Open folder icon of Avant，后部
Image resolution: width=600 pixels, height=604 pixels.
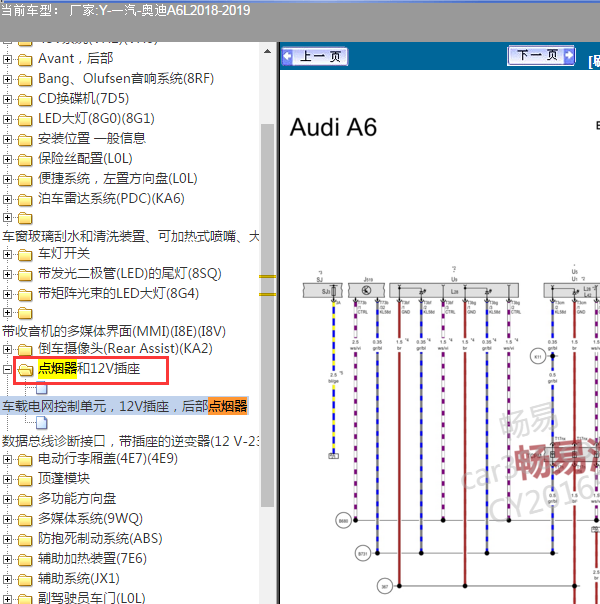(x=25, y=60)
